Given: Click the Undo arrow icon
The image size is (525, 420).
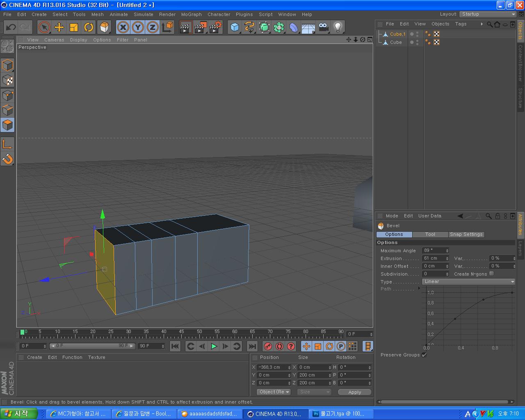Looking at the screenshot, I should tap(11, 27).
